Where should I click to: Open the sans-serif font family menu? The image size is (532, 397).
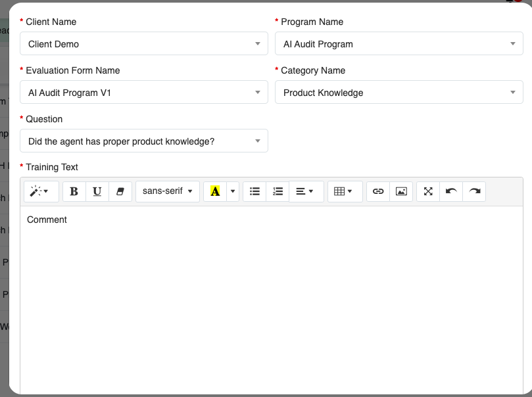point(168,191)
